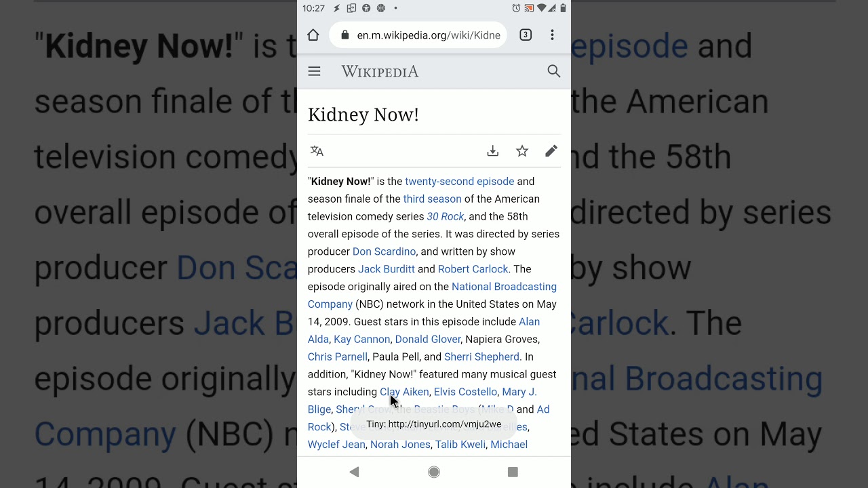Screen dimensions: 868x488
Task: Click the en.m.wikipedia.org address bar
Action: 418,35
